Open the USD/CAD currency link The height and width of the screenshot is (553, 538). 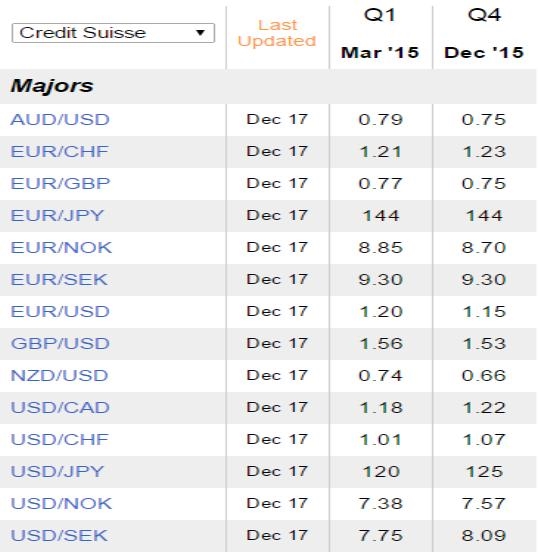coord(60,408)
